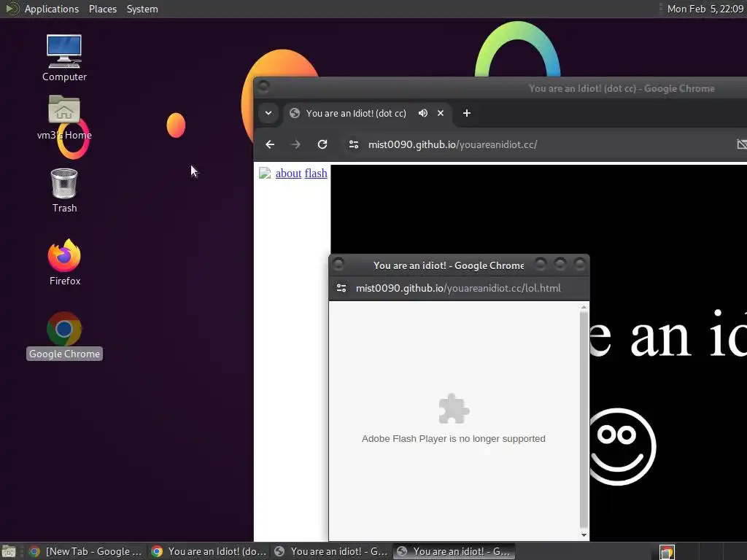Click the MATE logo in the top panel
The image size is (747, 560).
pyautogui.click(x=12, y=9)
